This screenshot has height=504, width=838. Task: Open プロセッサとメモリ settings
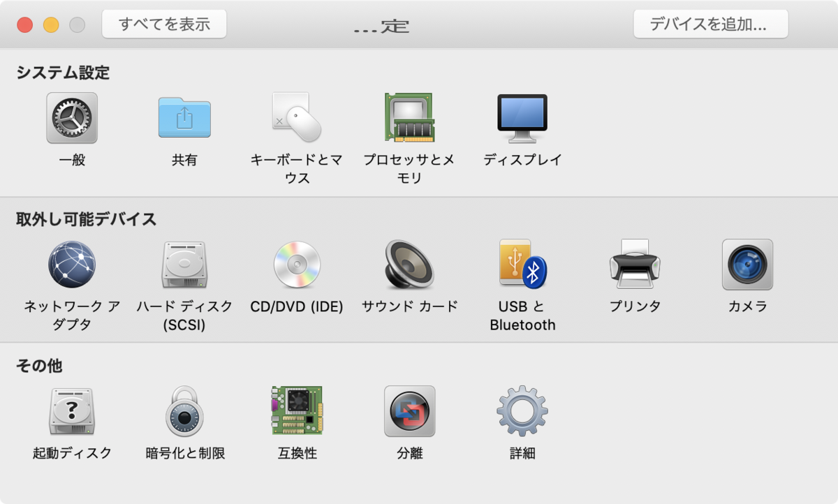tap(408, 117)
